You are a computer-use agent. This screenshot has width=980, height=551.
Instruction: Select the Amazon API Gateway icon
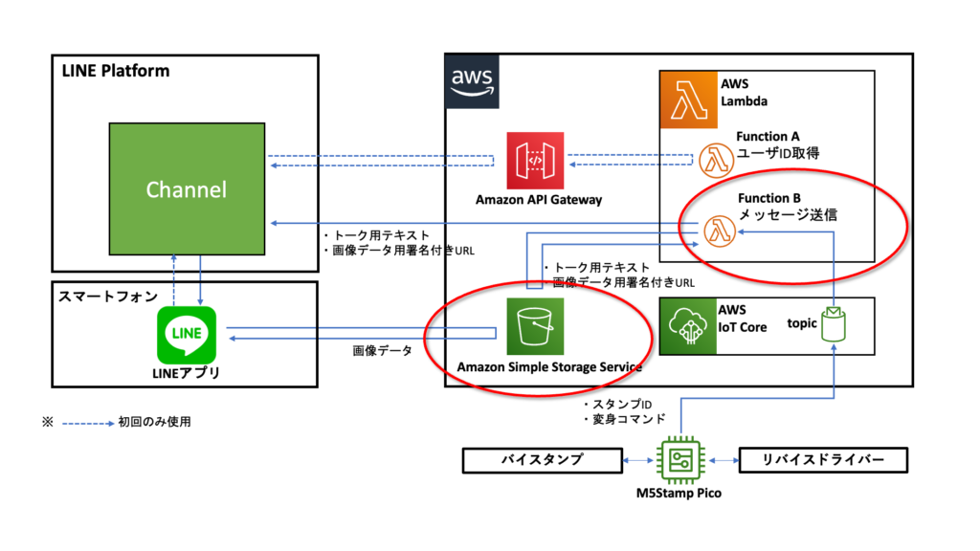point(538,160)
